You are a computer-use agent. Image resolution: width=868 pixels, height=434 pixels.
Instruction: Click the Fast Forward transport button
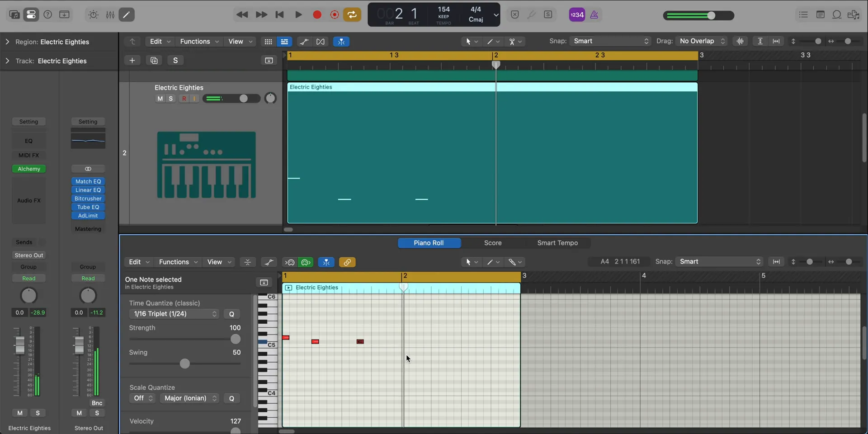(261, 14)
